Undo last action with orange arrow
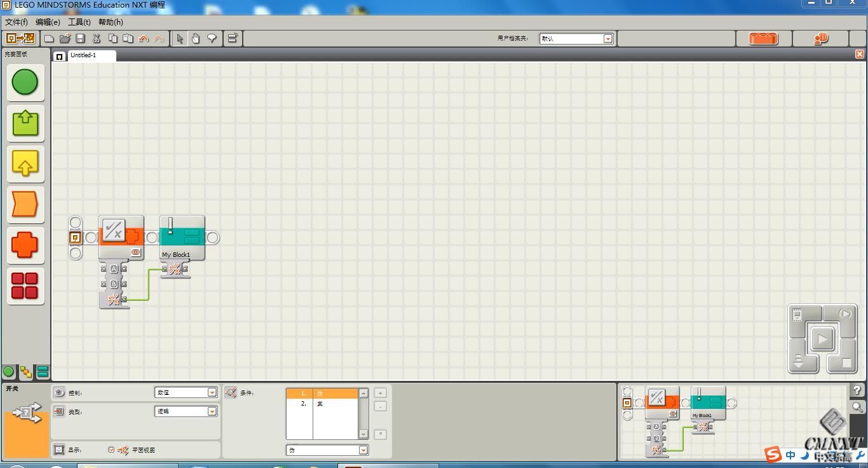The image size is (868, 468). [x=144, y=39]
